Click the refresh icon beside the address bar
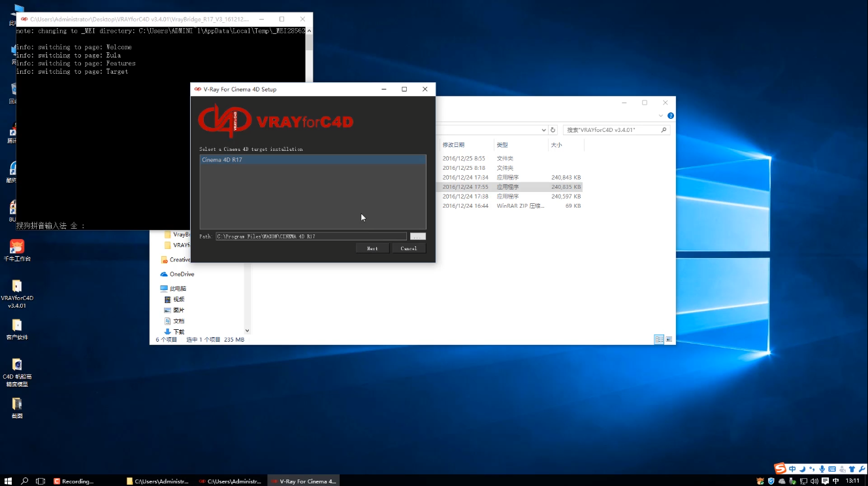868x486 pixels. pyautogui.click(x=553, y=130)
